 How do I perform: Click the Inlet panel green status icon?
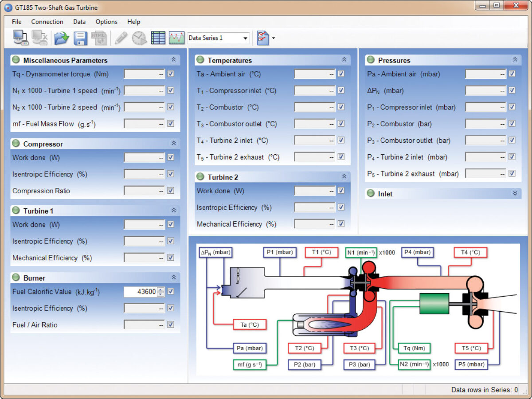pyautogui.click(x=371, y=194)
